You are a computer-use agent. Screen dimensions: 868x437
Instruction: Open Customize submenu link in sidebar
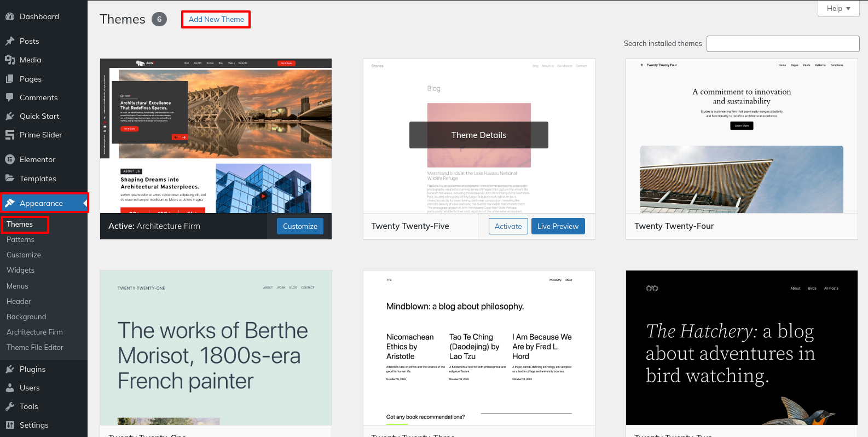pos(24,255)
